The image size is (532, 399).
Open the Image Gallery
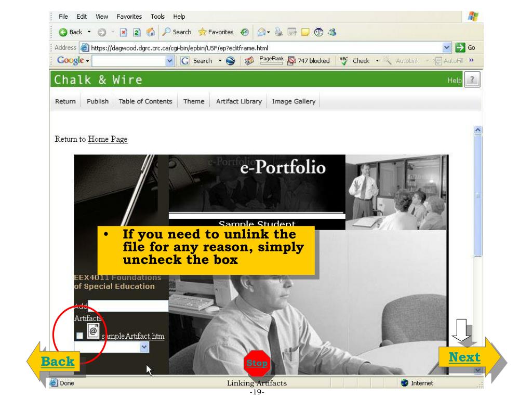(294, 101)
